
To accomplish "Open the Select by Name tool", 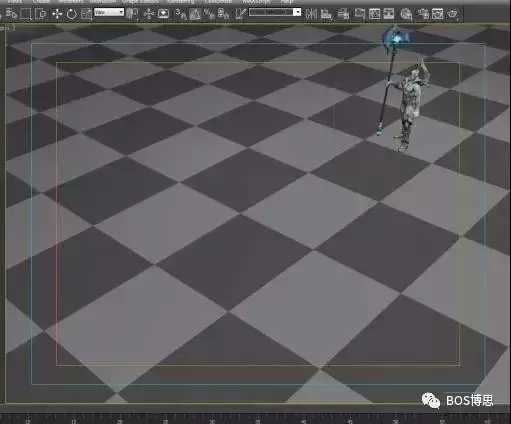I will 11,14.
